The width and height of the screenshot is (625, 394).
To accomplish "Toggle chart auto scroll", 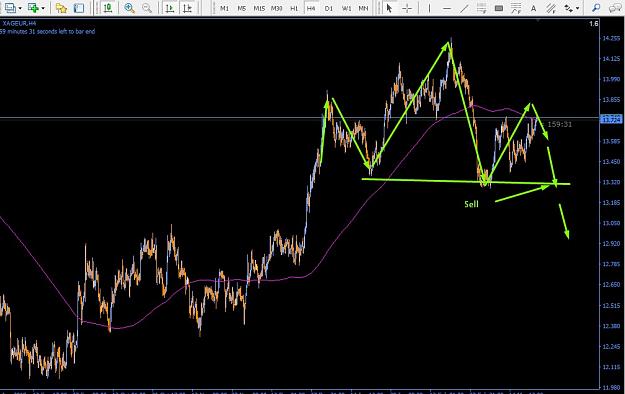I will 170,8.
